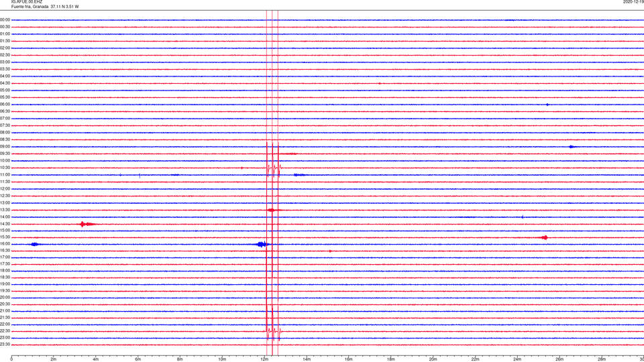Choose the 17:00 row label
The image size is (644, 362).
click(5, 257)
